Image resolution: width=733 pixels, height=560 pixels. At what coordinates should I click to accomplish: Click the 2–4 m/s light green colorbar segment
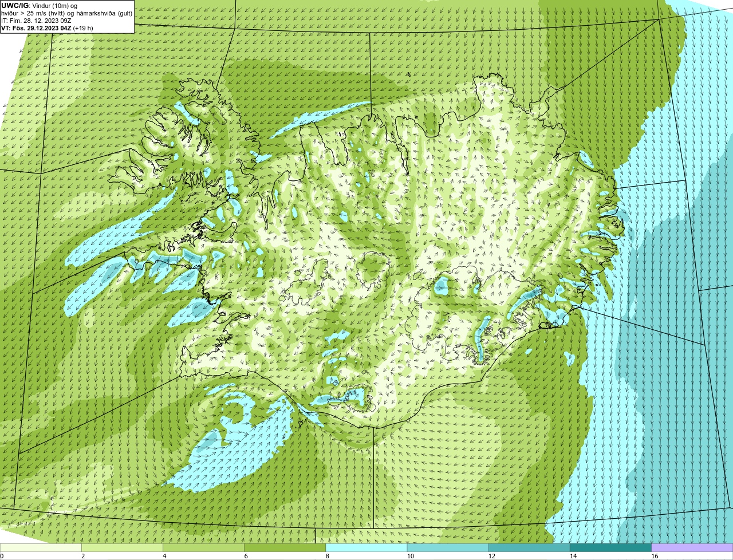tap(122, 547)
